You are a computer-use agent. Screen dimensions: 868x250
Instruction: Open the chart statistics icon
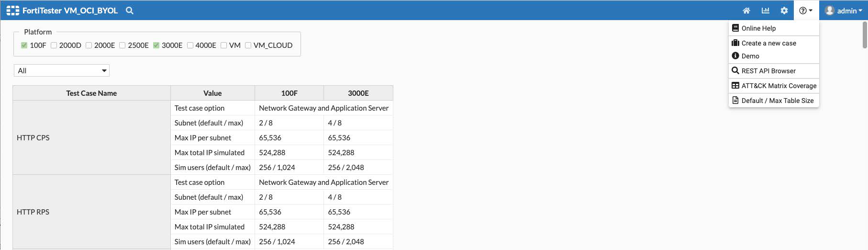766,11
